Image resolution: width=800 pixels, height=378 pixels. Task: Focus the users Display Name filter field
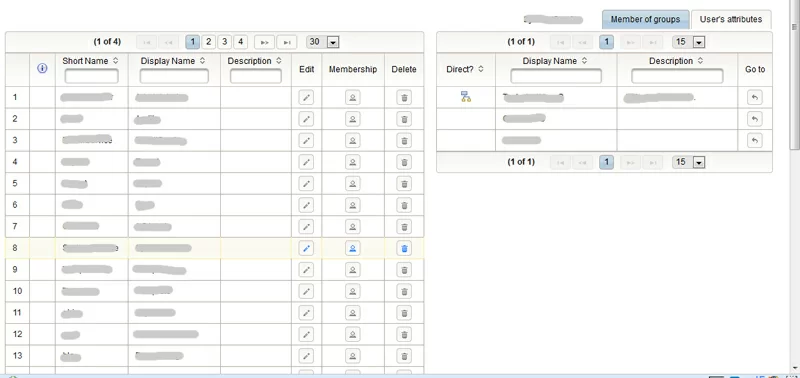coord(174,76)
